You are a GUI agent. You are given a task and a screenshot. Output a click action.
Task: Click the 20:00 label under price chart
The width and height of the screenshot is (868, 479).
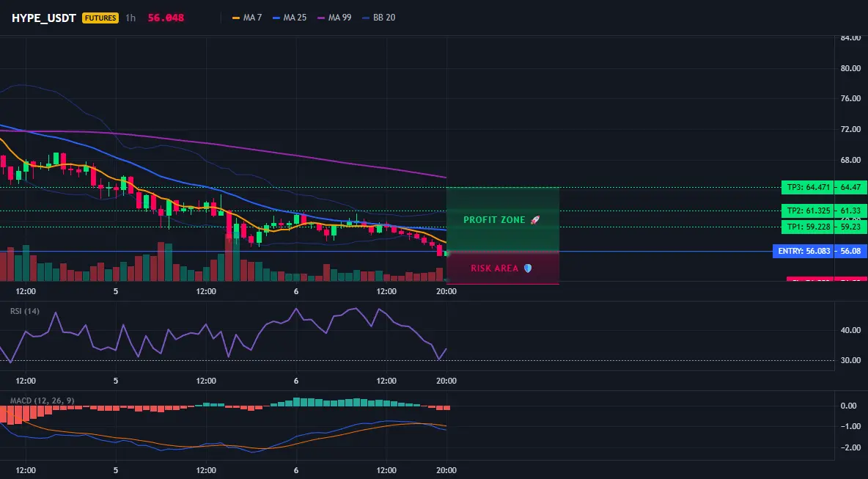[446, 290]
